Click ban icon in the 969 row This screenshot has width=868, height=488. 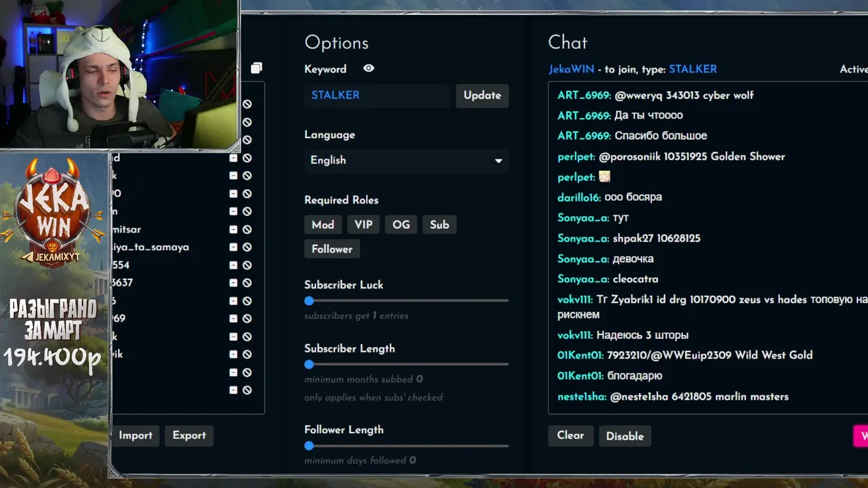(x=247, y=319)
